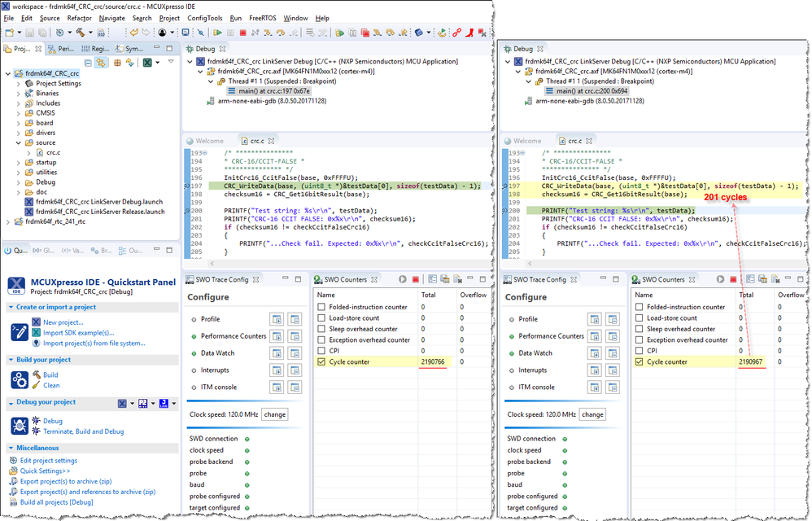Open the ConfigTools menu
This screenshot has height=521, width=812.
tap(204, 18)
